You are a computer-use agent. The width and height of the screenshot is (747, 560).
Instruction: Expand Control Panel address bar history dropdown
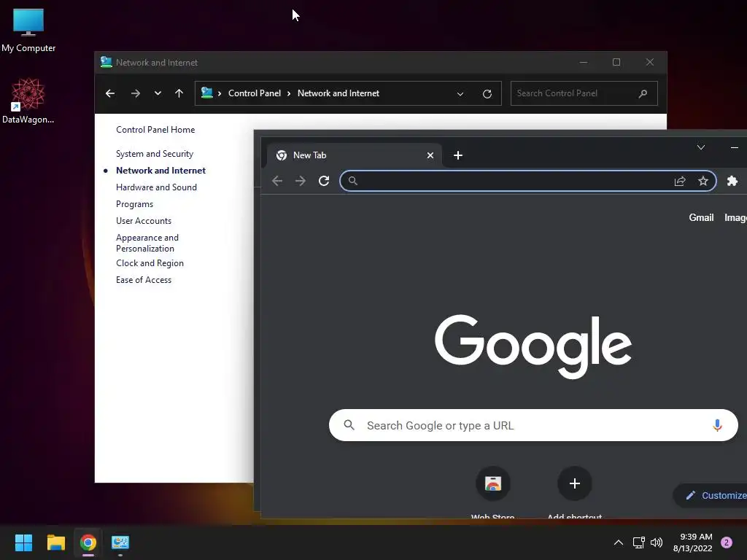pos(460,94)
